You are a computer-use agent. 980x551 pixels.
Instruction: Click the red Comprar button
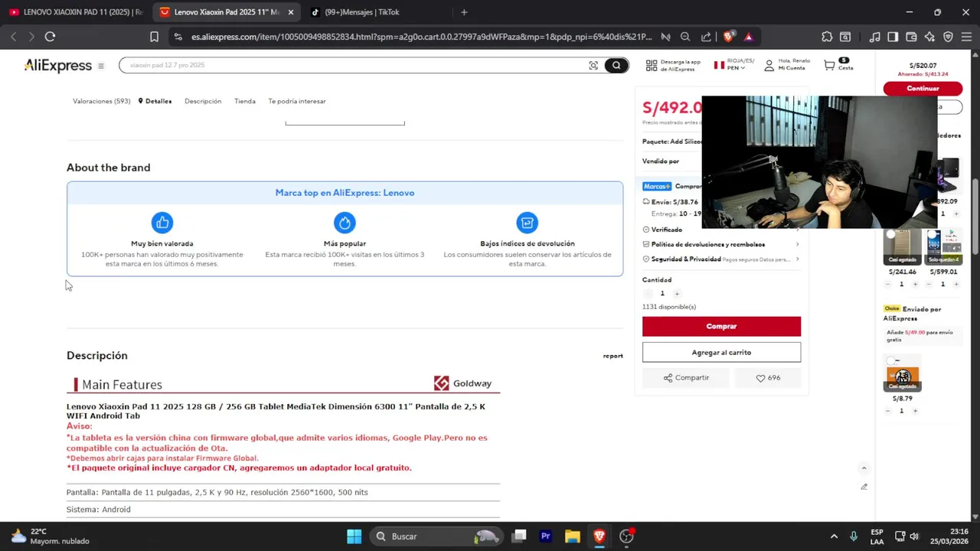pyautogui.click(x=721, y=326)
